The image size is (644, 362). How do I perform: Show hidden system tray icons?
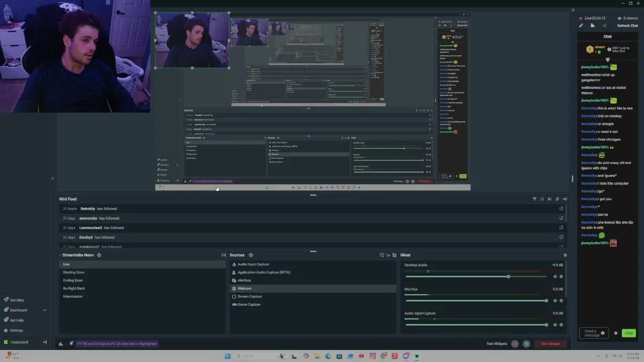click(599, 356)
